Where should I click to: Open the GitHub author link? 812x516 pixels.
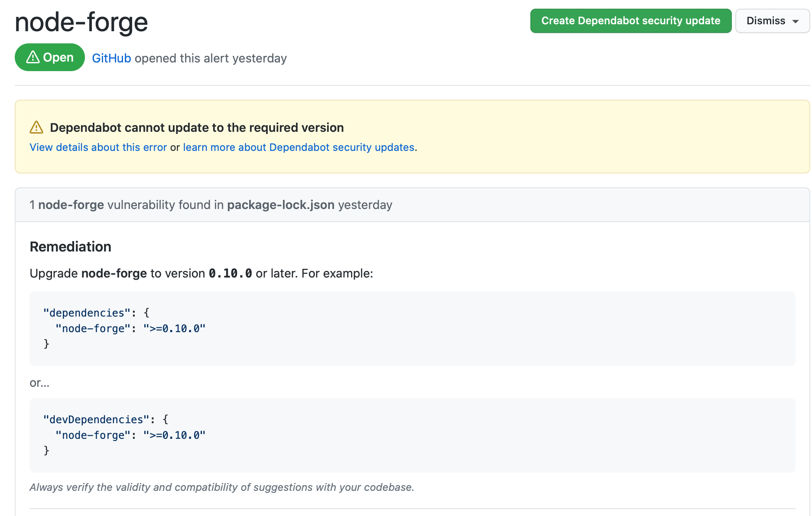[x=111, y=58]
